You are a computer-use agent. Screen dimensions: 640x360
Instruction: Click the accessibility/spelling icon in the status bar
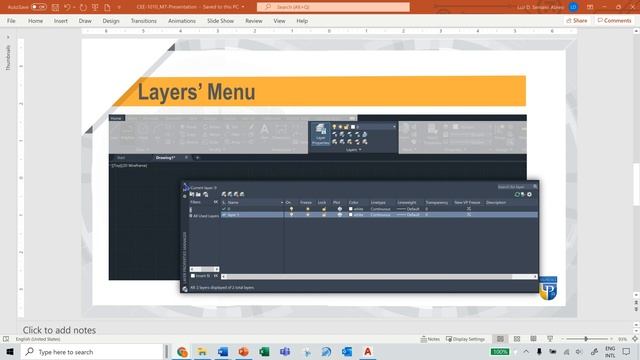[6, 339]
